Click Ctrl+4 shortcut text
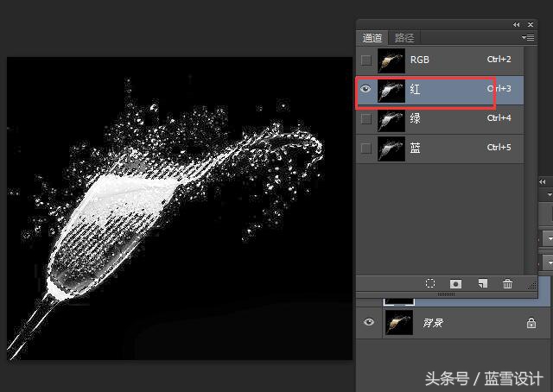The image size is (553, 392). pos(499,117)
